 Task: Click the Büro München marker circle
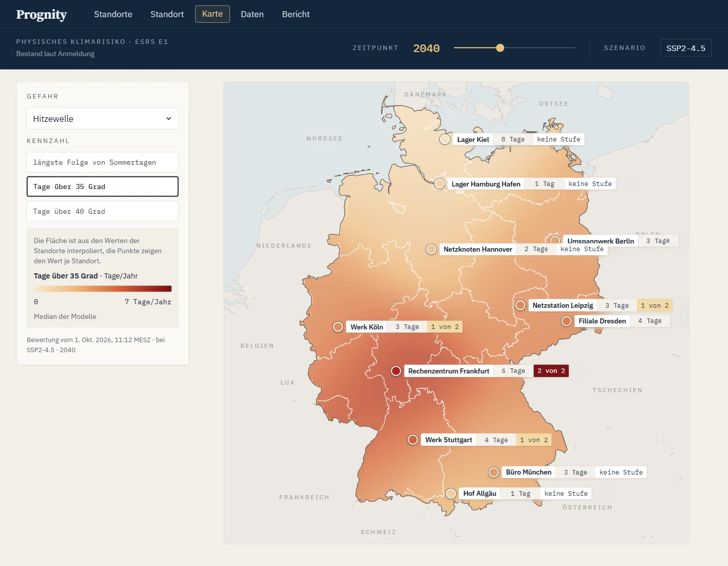coord(494,472)
